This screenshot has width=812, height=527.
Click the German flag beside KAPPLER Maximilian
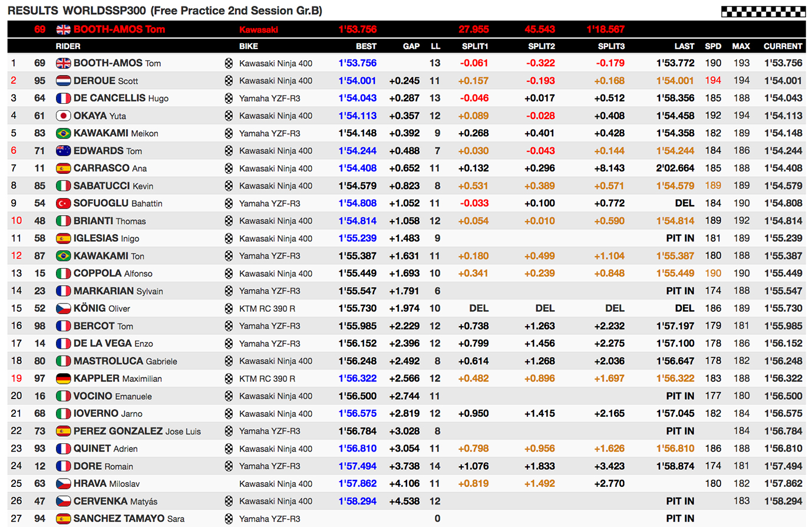click(x=63, y=378)
